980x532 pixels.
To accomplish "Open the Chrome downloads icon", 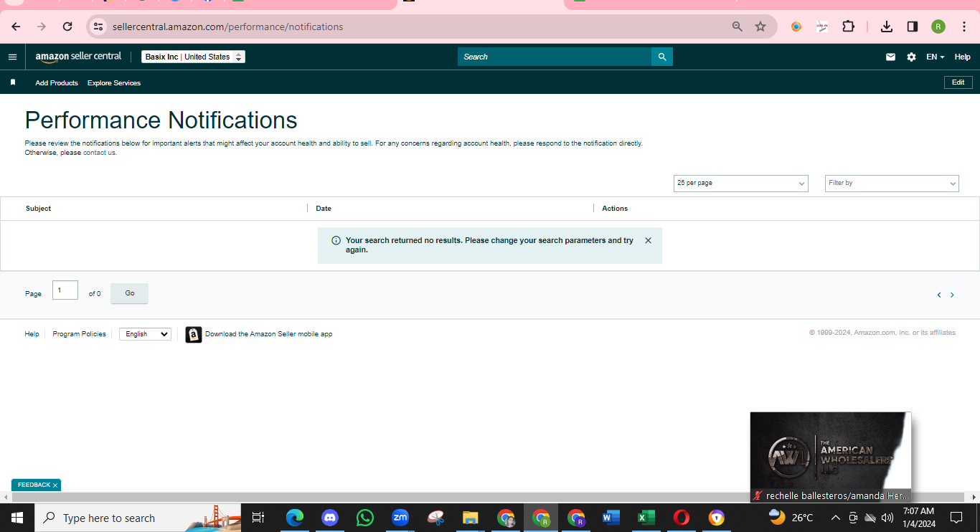I will (887, 27).
